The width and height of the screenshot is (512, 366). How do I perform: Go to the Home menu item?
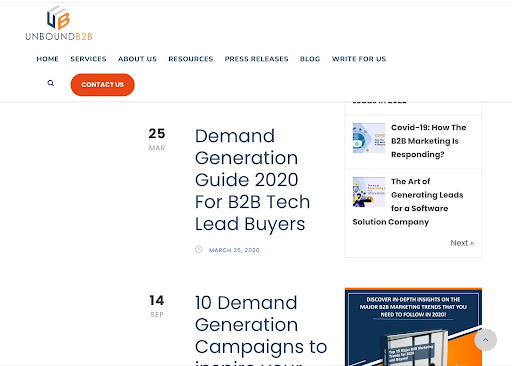pyautogui.click(x=47, y=59)
